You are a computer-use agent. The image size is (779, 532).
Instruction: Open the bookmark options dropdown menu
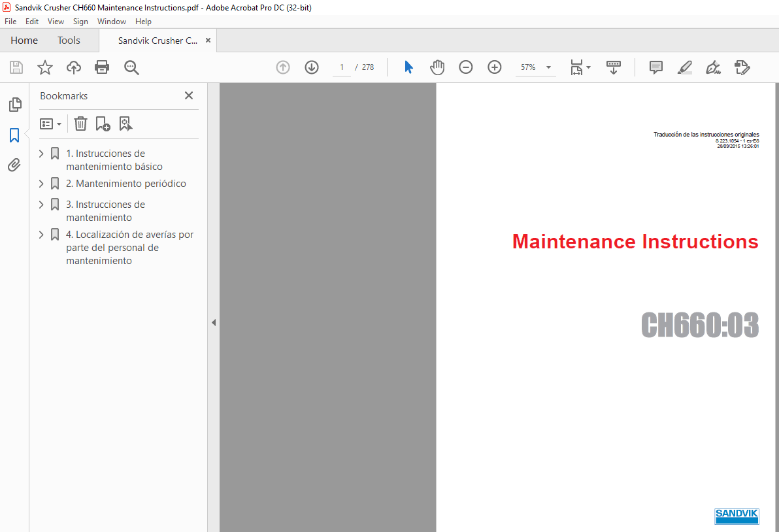pyautogui.click(x=51, y=124)
